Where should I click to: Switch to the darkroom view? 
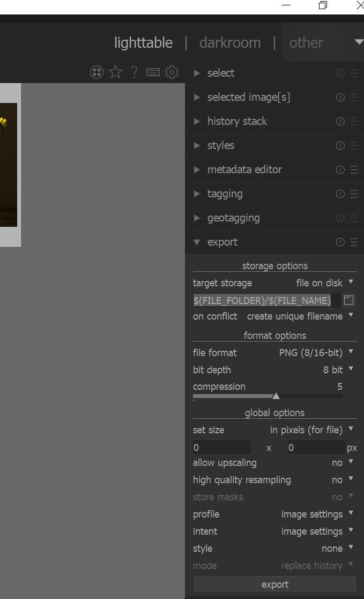point(230,43)
